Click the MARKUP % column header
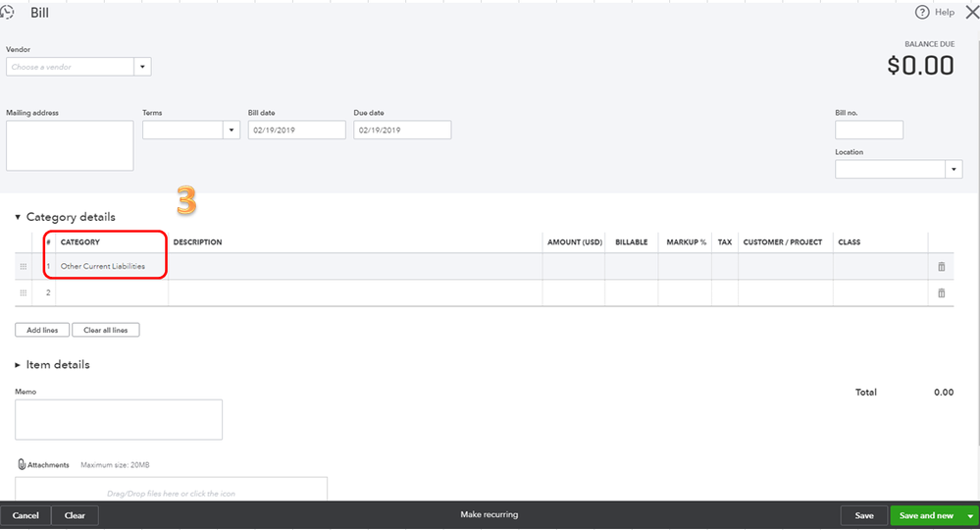Screen dimensions: 980x530 click(687, 241)
